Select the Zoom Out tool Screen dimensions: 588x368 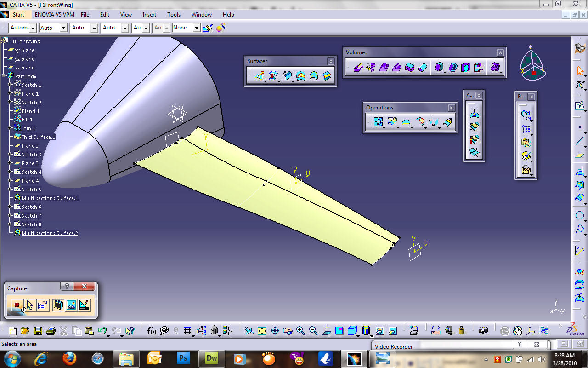(313, 330)
